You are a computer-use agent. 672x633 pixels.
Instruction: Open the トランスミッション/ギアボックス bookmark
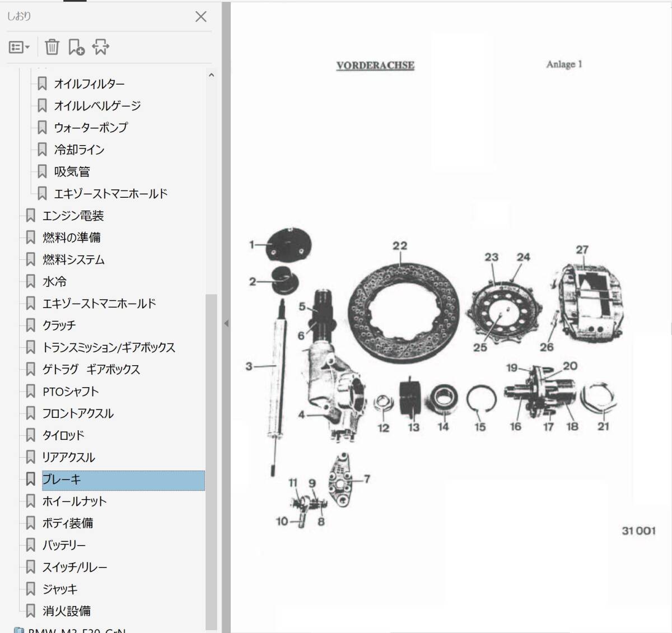click(x=109, y=347)
